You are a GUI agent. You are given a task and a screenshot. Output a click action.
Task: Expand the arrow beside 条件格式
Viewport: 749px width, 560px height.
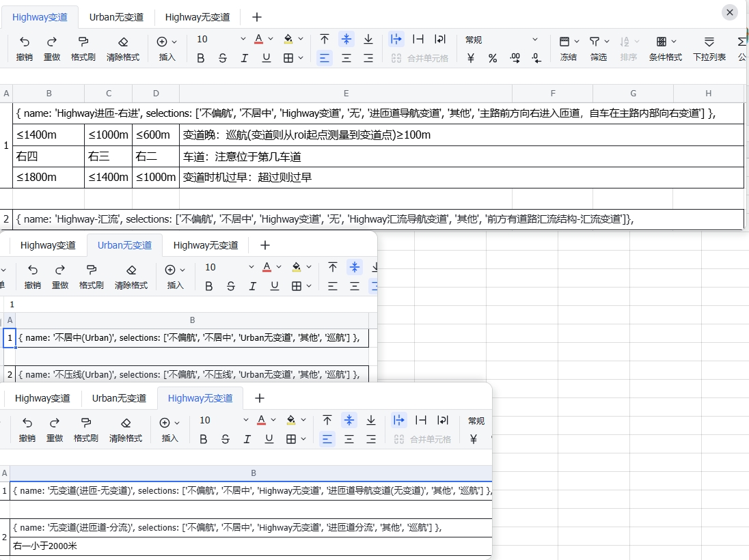coord(674,41)
